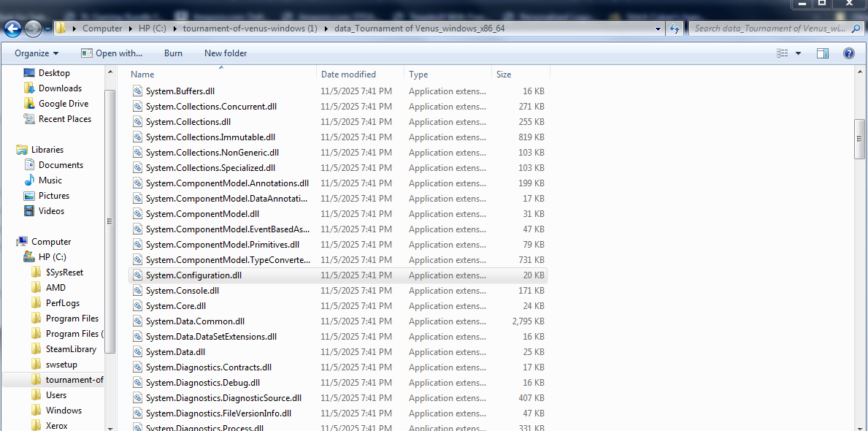This screenshot has width=868, height=431.
Task: Select the System.Diagnostics.FileVersionInfo.dll file name
Action: 218,413
